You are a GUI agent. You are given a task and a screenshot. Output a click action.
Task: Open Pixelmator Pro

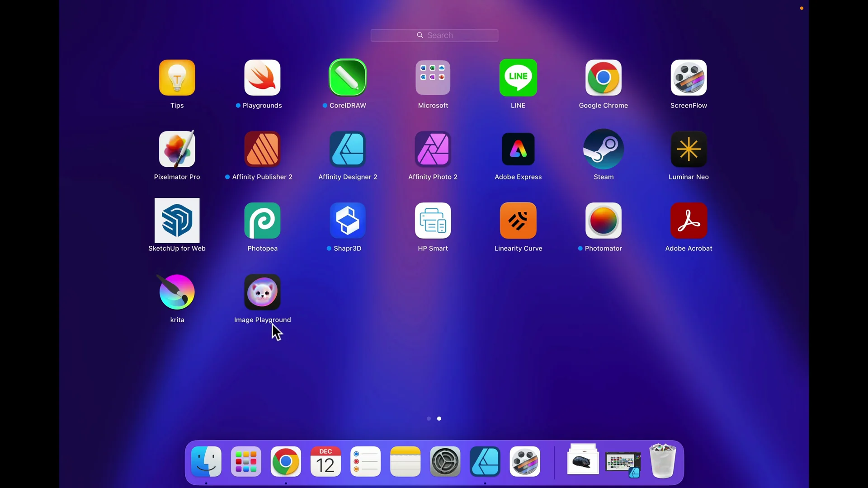pos(177,149)
